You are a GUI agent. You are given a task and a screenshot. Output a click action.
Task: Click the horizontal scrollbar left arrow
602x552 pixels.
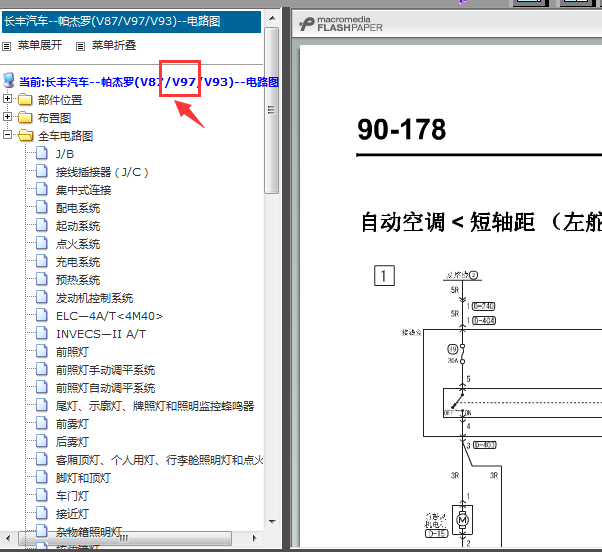point(8,538)
